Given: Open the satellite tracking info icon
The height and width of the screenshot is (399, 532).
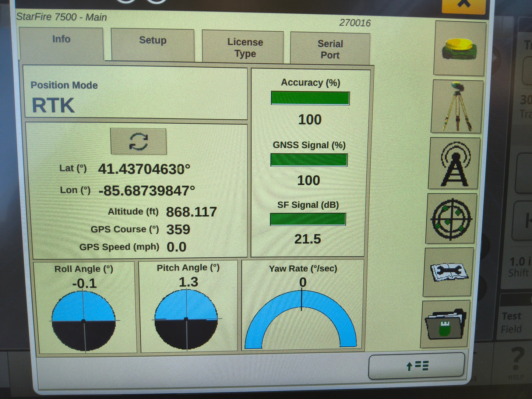Looking at the screenshot, I should (451, 219).
